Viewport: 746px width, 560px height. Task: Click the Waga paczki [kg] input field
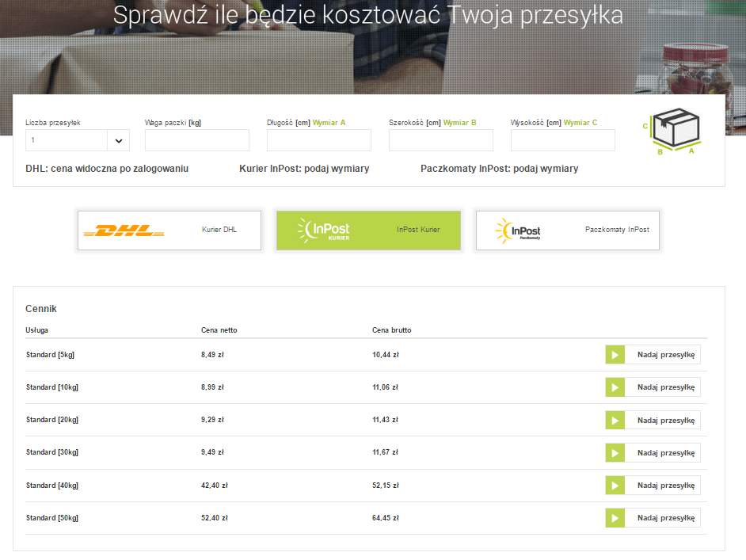click(196, 140)
